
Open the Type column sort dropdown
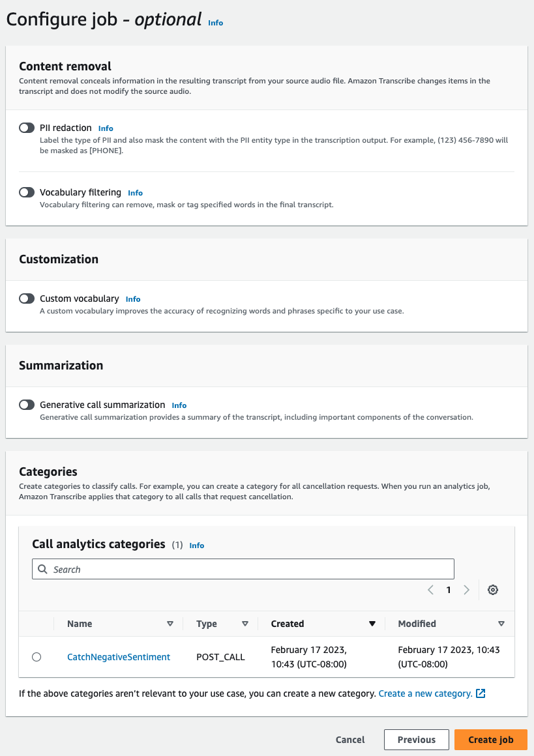246,624
